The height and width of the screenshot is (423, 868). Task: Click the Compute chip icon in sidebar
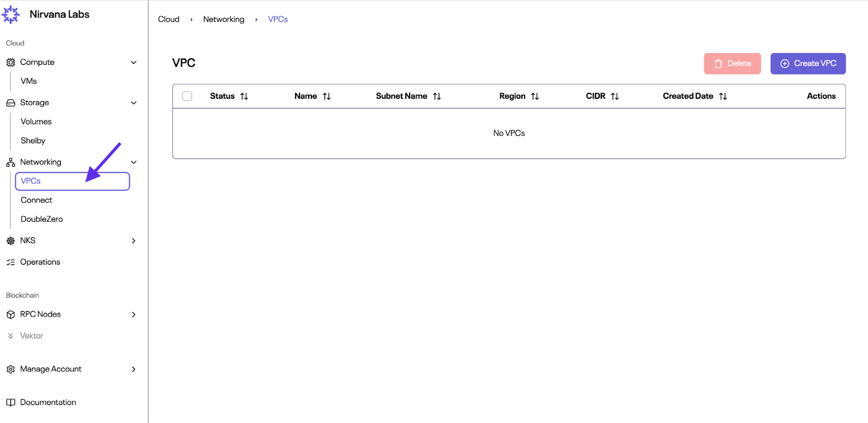pos(10,62)
